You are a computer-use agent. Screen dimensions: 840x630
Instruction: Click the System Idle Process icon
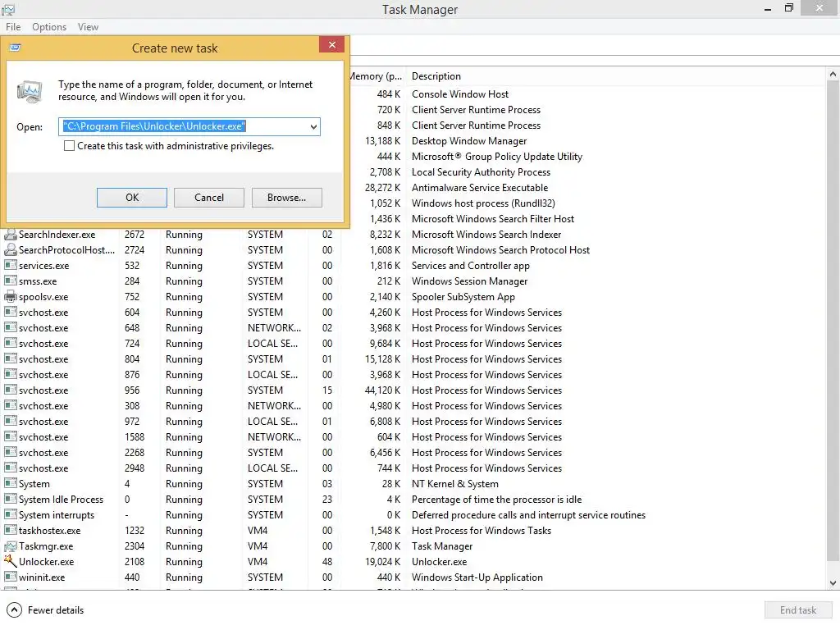10,500
